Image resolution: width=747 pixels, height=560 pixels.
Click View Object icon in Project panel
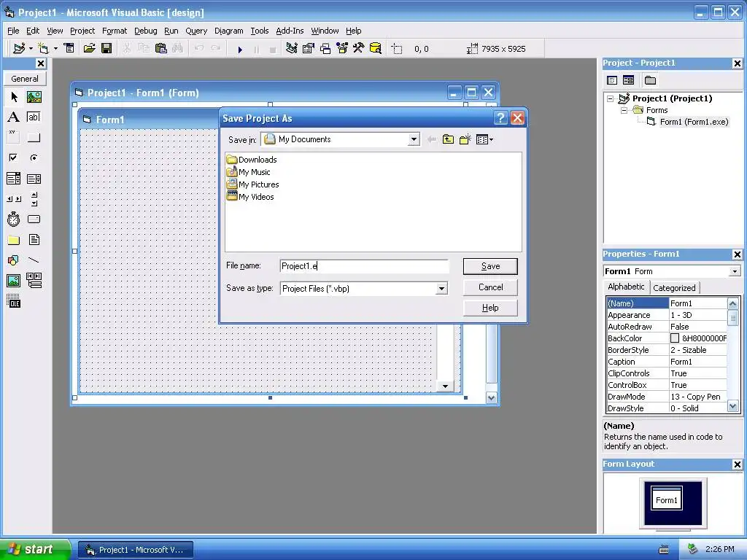(628, 80)
